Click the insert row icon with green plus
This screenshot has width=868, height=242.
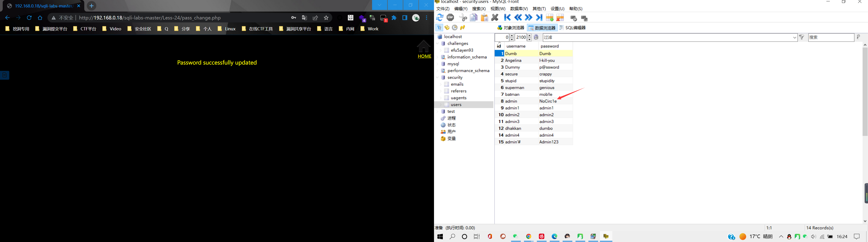pos(550,18)
